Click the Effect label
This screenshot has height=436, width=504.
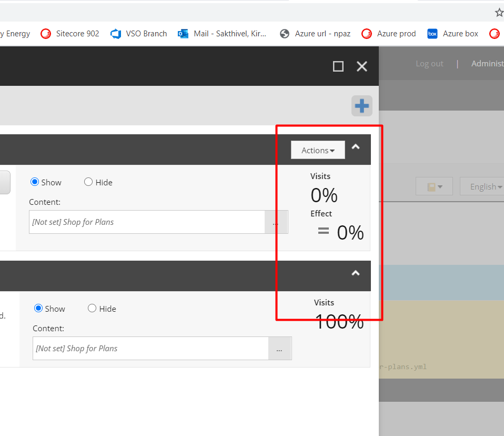(321, 214)
